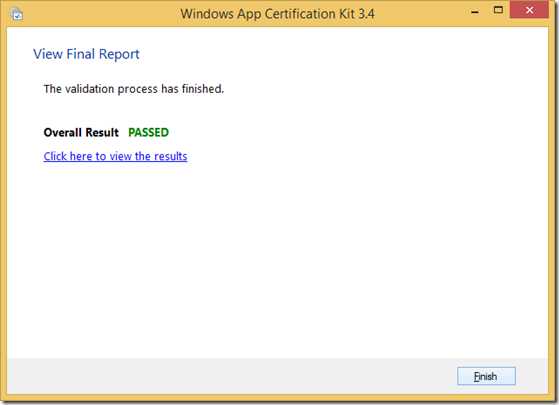Close the Windows App Certification Kit window
Viewport: 559px width, 405px height.
[529, 10]
